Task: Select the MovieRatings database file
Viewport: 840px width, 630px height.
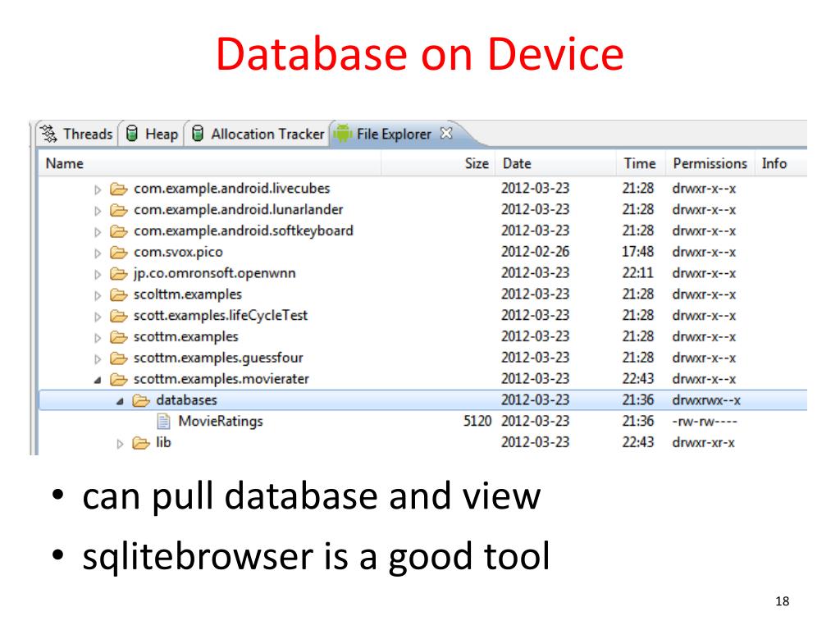Action: tap(220, 421)
